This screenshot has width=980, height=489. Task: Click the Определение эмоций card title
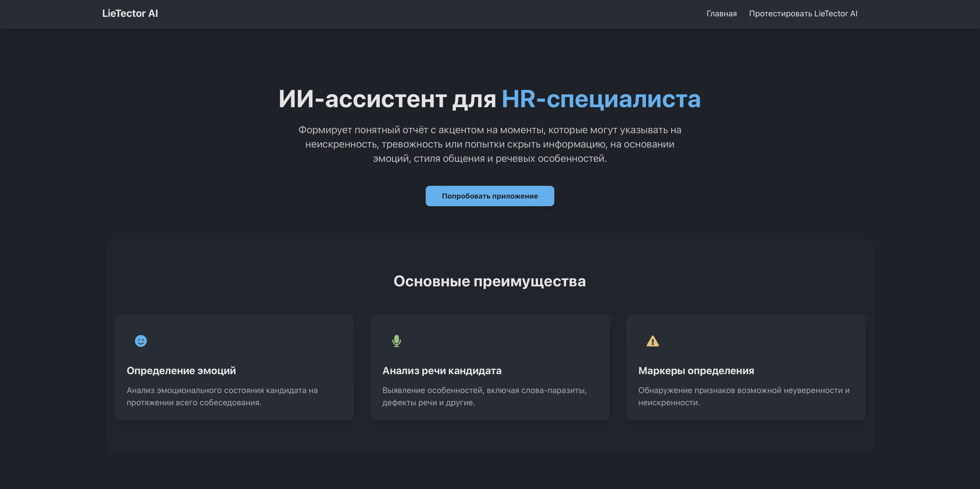point(181,371)
